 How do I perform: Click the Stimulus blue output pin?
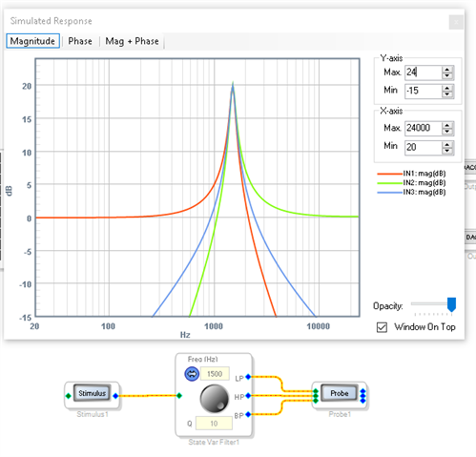pos(115,396)
